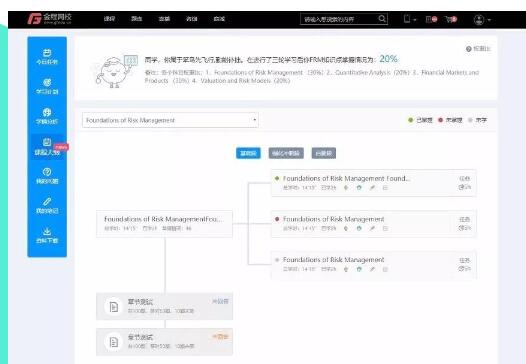Click the teal round icon in the gray-dot row
Image resolution: width=526 pixels, height=364 pixels.
click(359, 269)
